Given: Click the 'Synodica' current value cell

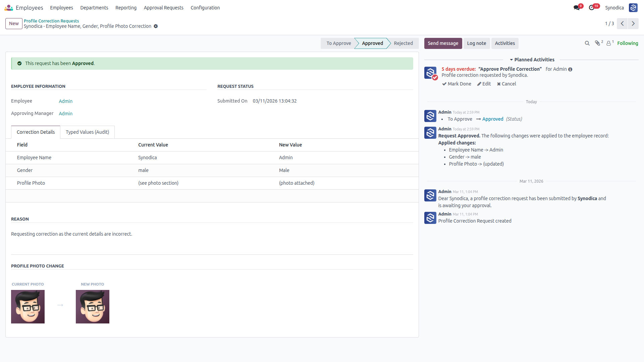Looking at the screenshot, I should point(148,158).
